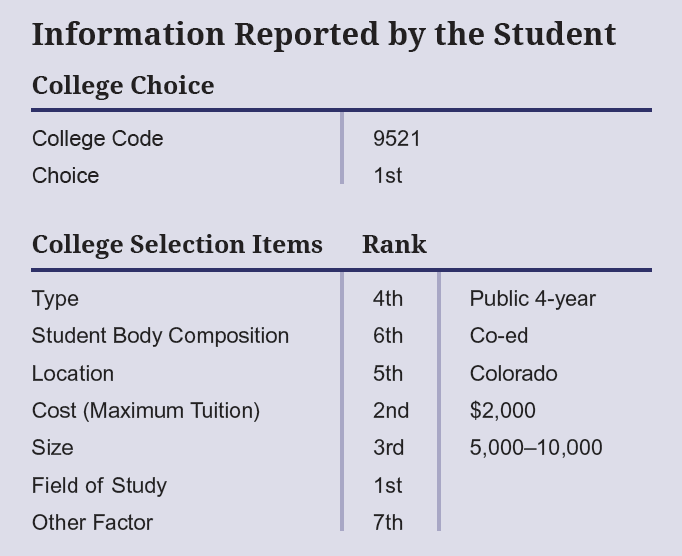
Task: Click the Other Factor label
Action: [92, 523]
